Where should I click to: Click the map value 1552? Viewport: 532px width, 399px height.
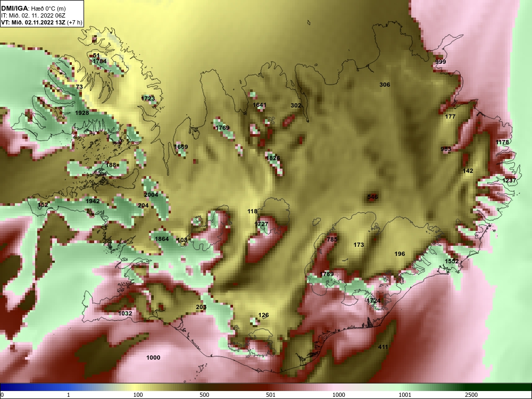click(452, 261)
